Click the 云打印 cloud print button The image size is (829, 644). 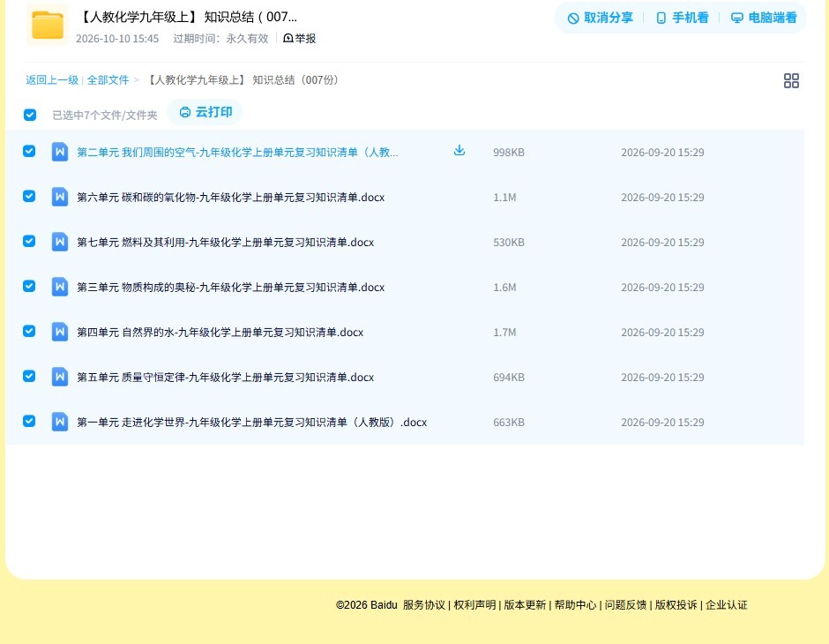[205, 112]
